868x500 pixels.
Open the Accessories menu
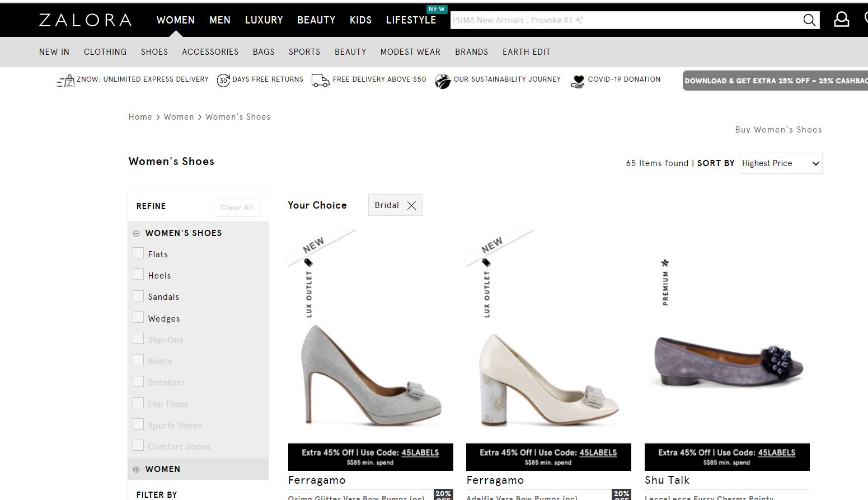(210, 52)
